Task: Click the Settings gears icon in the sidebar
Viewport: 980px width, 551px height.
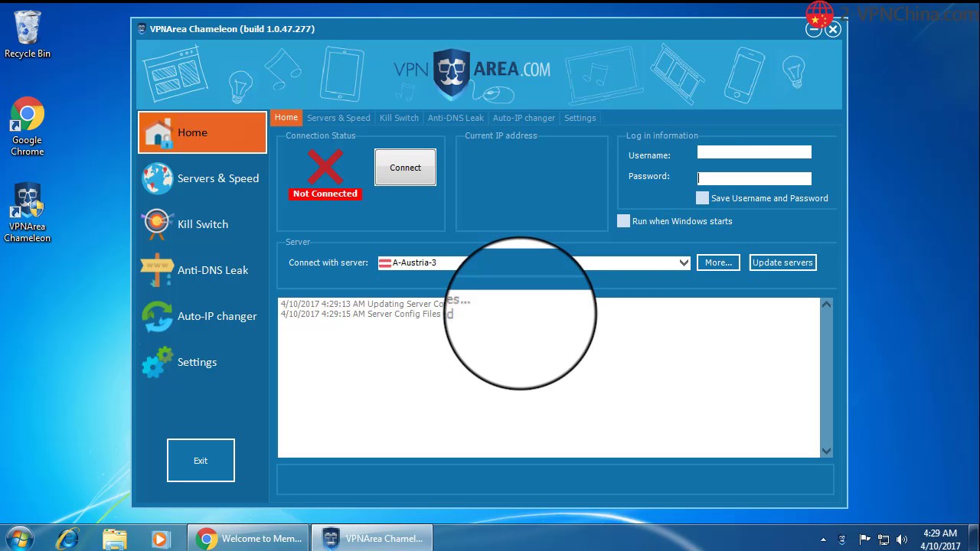Action: tap(157, 362)
